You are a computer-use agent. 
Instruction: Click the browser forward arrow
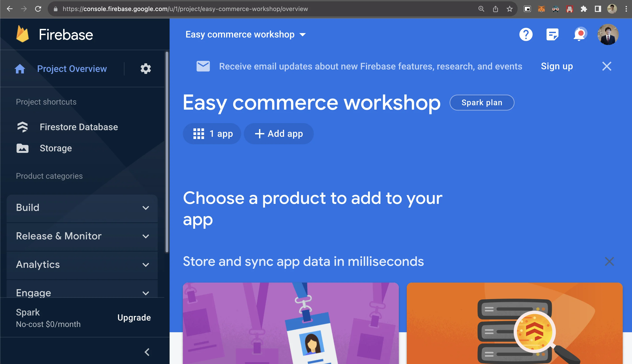click(x=24, y=9)
